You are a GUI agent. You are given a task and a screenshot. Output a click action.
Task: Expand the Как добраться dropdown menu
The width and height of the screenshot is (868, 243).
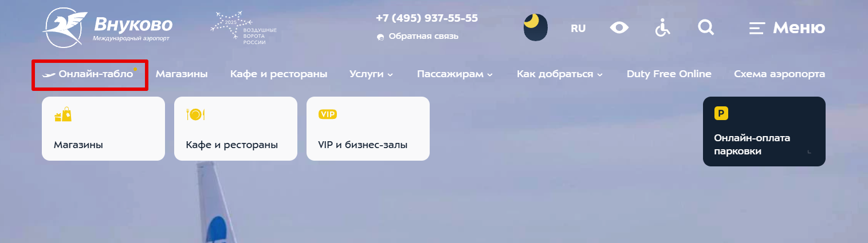[x=560, y=74]
